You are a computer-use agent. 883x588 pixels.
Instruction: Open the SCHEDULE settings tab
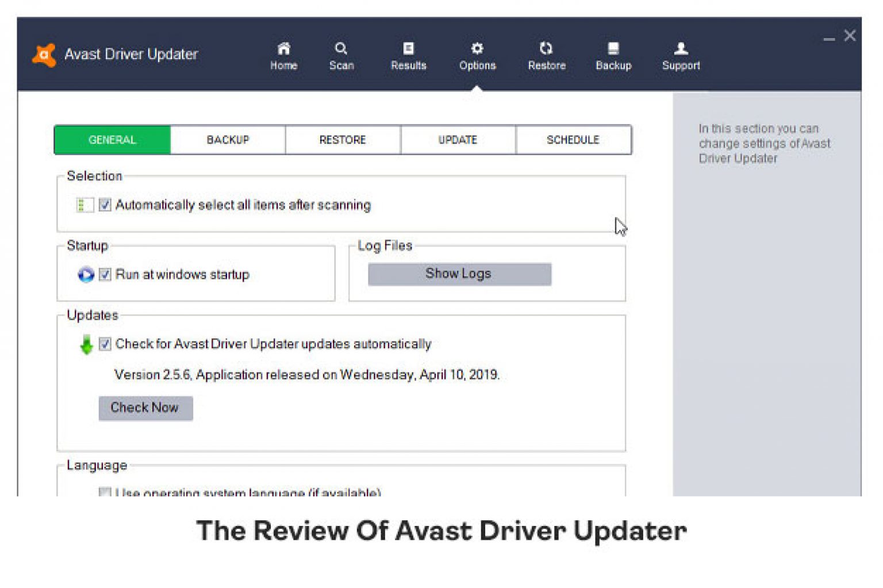pos(573,139)
